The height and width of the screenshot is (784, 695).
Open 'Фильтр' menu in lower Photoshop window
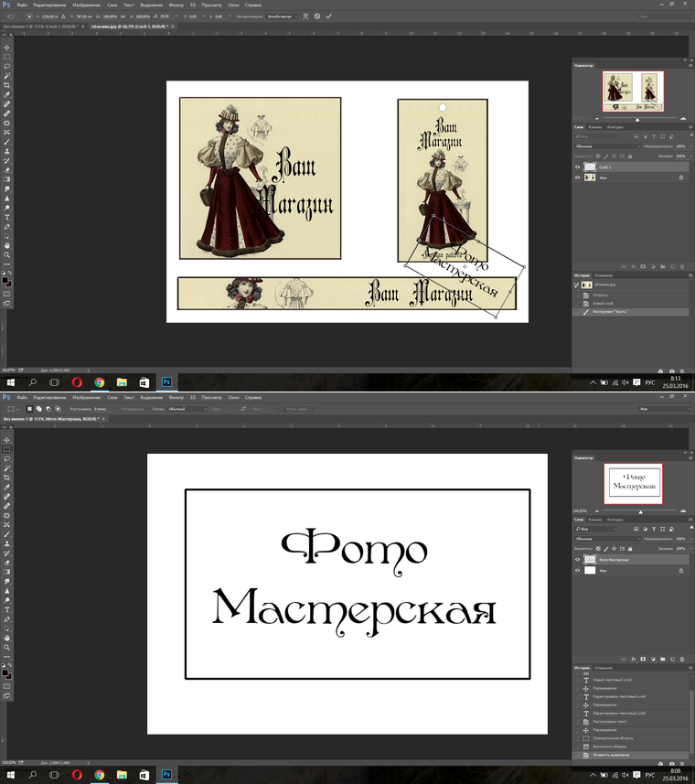click(x=176, y=398)
